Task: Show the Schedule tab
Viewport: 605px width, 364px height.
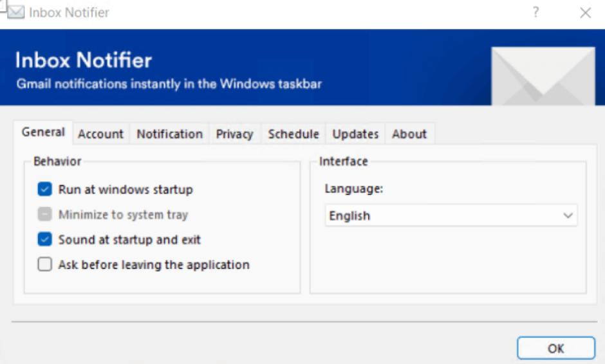Action: (293, 134)
